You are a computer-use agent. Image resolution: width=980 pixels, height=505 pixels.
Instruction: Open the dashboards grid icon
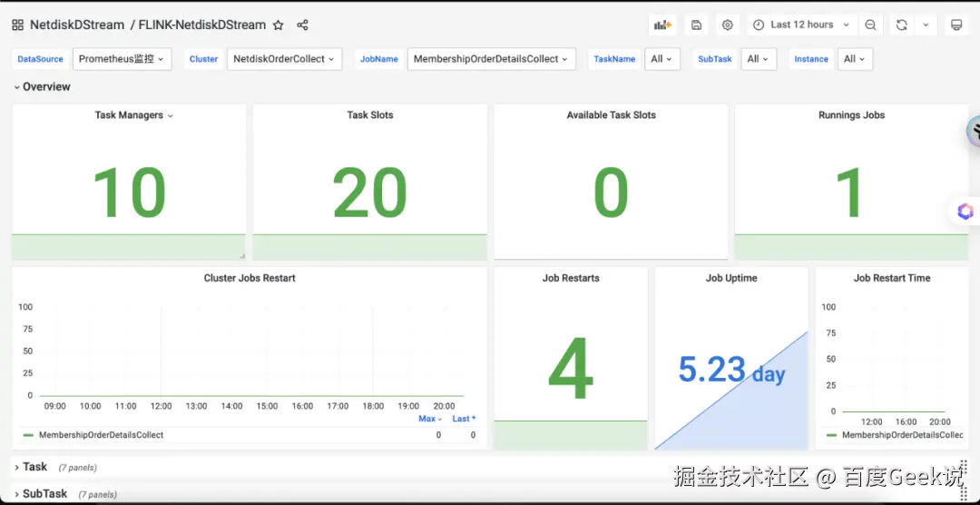click(x=17, y=25)
